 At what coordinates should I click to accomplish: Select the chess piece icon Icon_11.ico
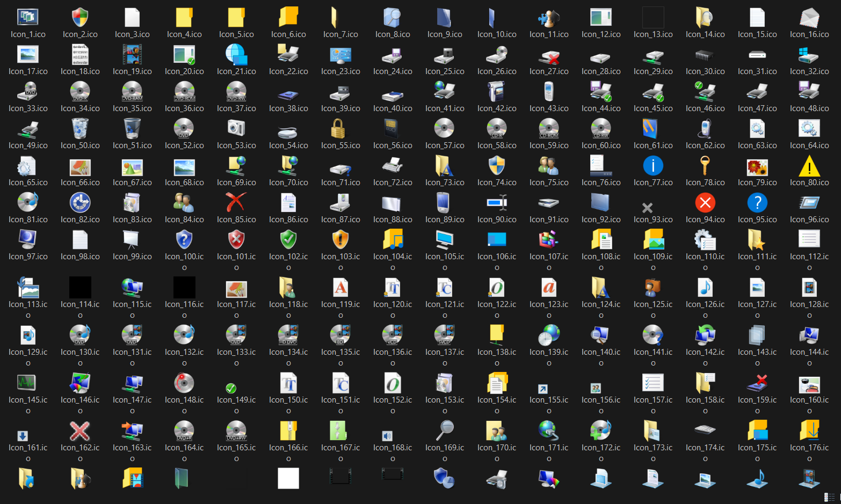coord(549,18)
